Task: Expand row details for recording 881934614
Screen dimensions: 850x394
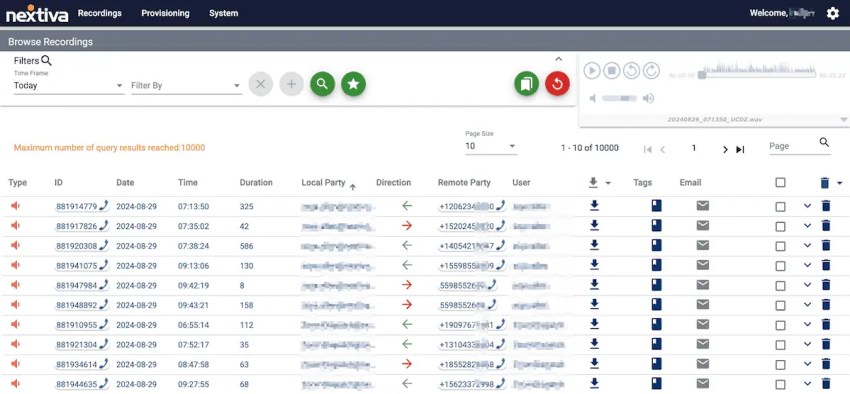Action: 807,364
